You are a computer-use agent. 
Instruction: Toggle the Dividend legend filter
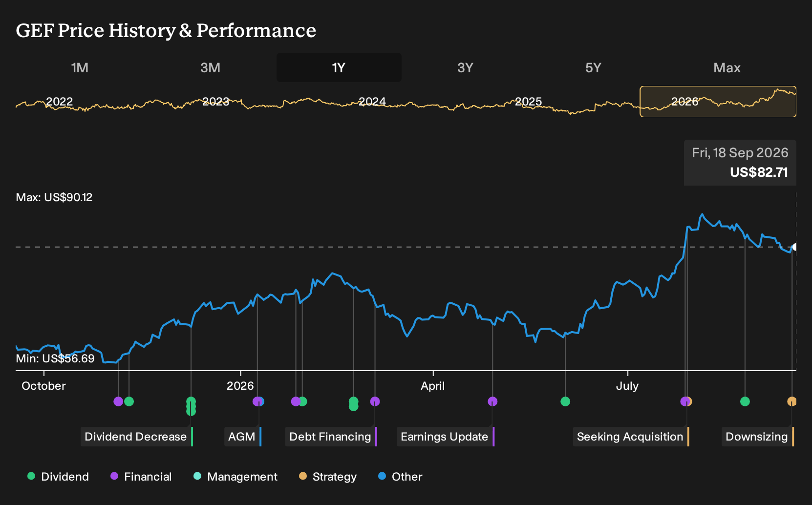click(58, 477)
